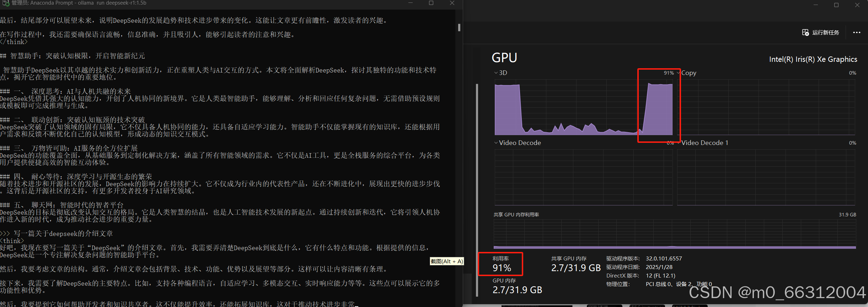Click driver date 2025/1/28

[659, 267]
